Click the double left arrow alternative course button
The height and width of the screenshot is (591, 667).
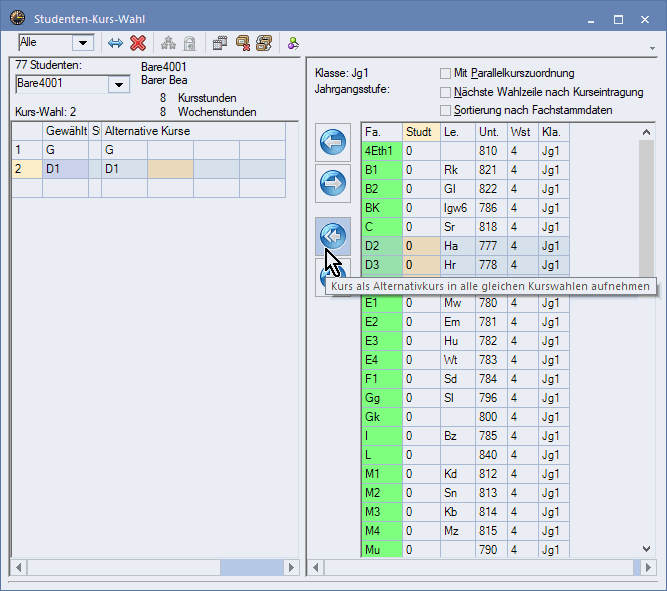[332, 235]
